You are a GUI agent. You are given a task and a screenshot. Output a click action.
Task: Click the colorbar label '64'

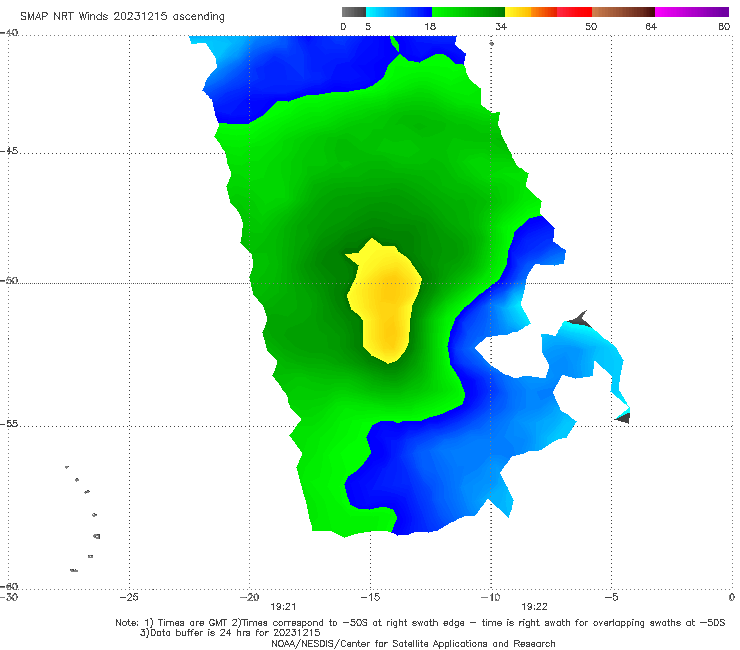[x=651, y=26]
